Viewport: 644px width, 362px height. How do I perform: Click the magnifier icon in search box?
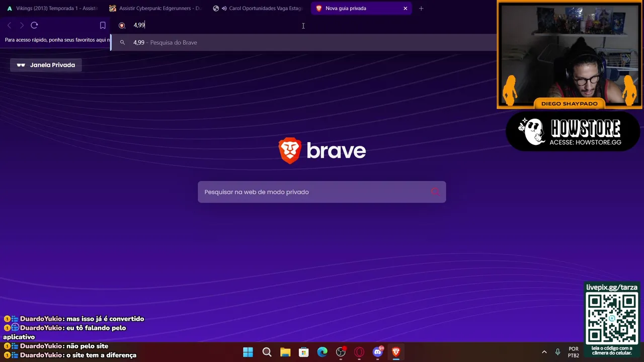435,192
